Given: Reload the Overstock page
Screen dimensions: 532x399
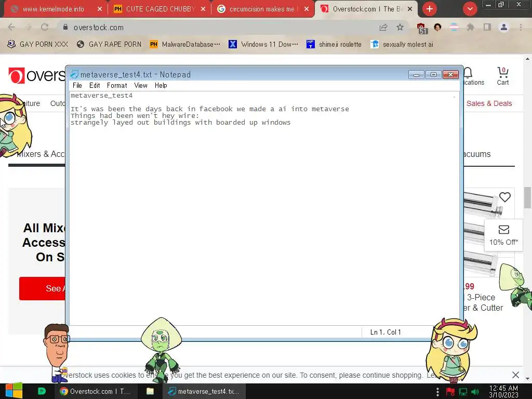Looking at the screenshot, I should (x=45, y=27).
